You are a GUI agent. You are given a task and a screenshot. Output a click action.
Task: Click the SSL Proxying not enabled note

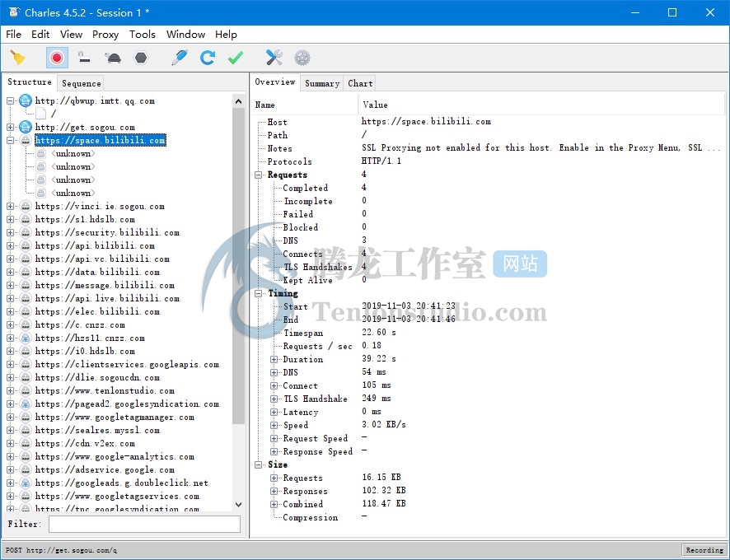[541, 148]
